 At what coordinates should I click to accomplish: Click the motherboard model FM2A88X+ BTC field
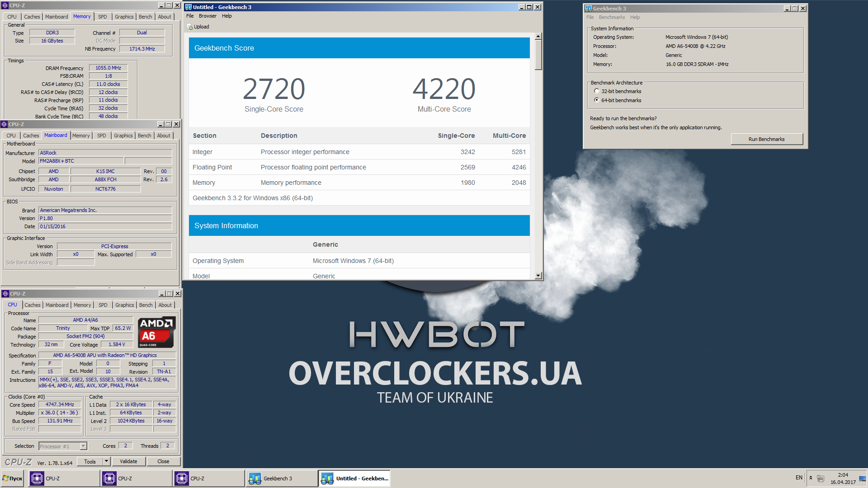[81, 161]
